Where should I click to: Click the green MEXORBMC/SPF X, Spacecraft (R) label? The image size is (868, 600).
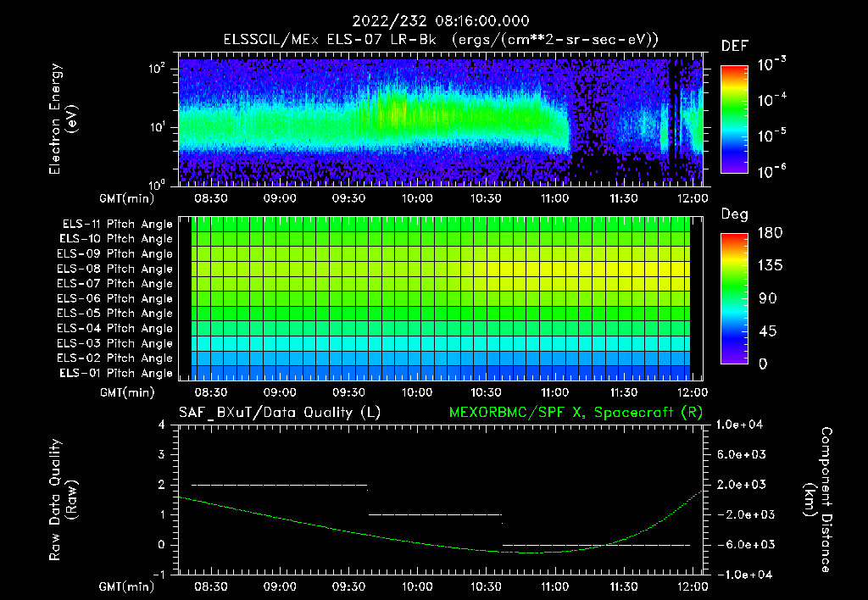click(576, 413)
